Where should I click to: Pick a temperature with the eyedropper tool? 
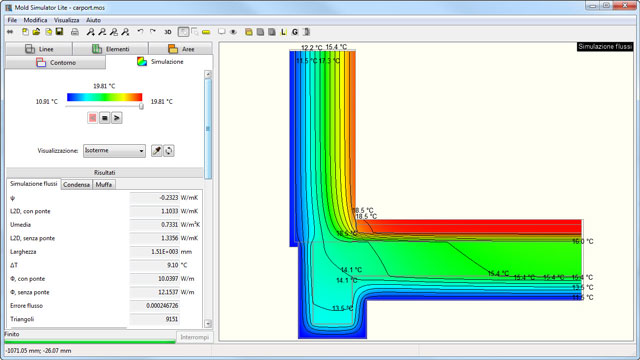click(x=157, y=151)
